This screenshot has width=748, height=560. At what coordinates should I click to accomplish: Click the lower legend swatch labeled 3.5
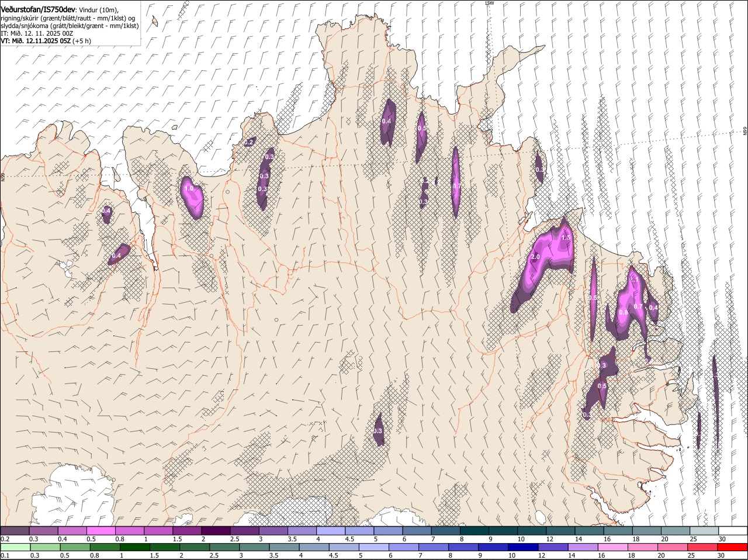tap(284, 548)
